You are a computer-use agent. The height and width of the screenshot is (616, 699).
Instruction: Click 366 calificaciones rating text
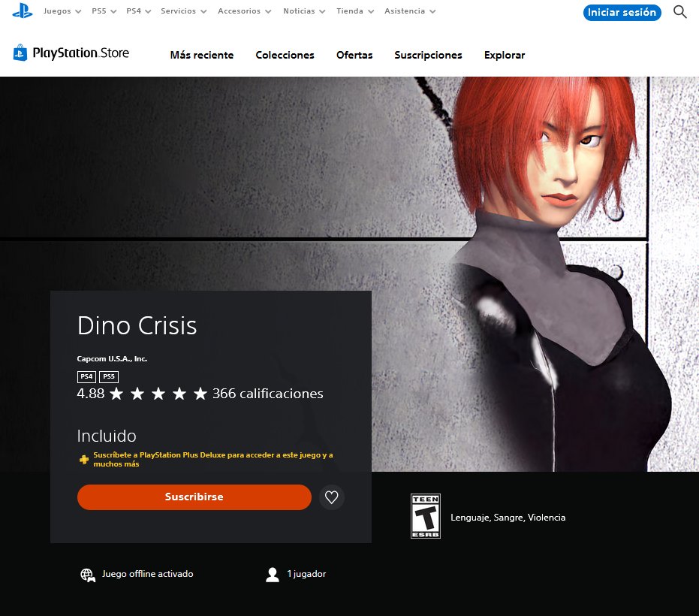click(267, 394)
